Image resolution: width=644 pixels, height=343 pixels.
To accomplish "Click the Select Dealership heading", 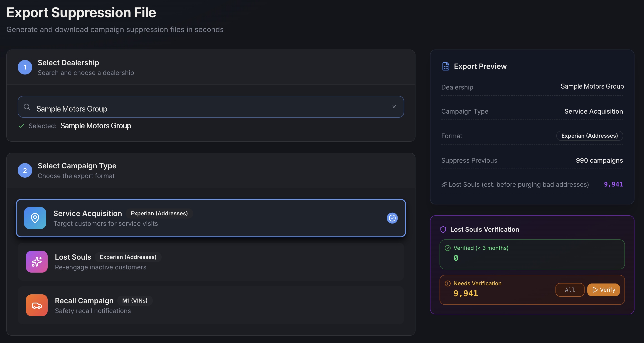I will coord(68,62).
